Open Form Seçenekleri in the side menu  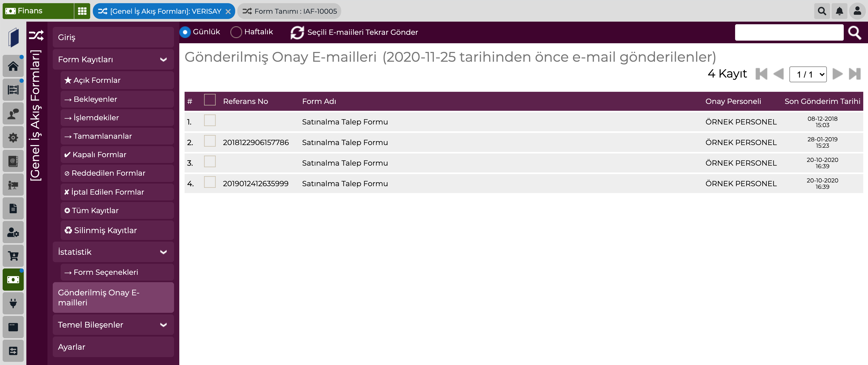click(x=117, y=272)
